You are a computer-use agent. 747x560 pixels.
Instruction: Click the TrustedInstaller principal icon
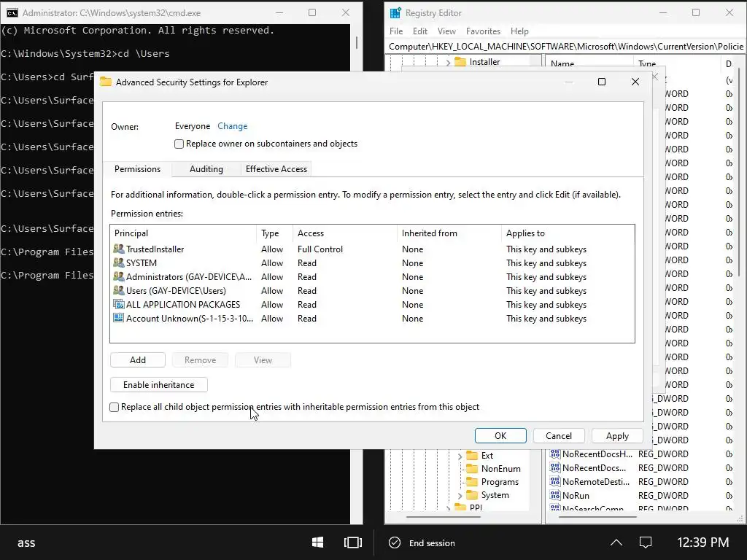point(119,249)
